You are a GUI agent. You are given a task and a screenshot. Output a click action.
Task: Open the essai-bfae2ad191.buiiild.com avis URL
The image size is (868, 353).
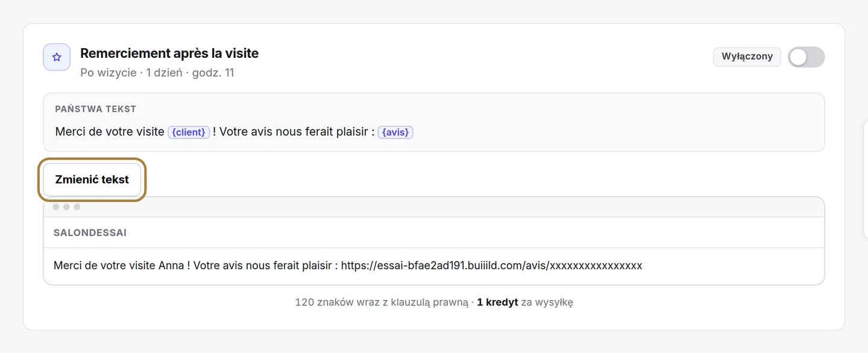pos(492,266)
